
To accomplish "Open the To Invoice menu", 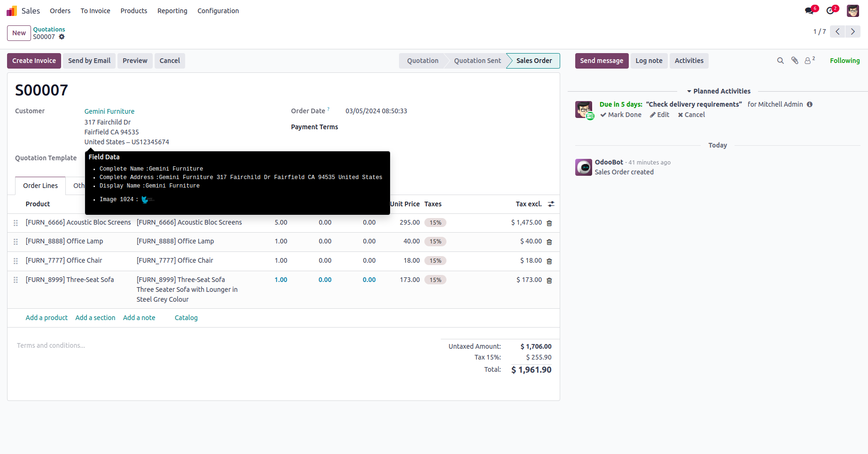I will pos(95,11).
